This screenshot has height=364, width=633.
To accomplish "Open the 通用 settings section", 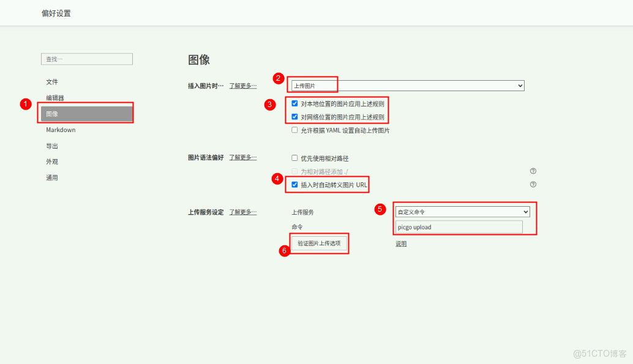I will [52, 177].
